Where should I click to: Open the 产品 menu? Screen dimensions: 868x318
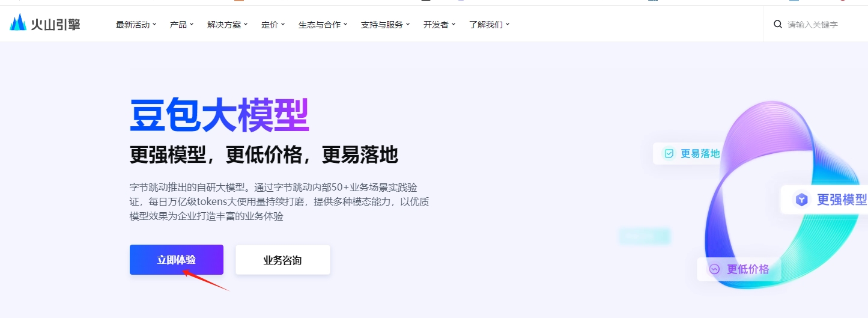pyautogui.click(x=181, y=25)
